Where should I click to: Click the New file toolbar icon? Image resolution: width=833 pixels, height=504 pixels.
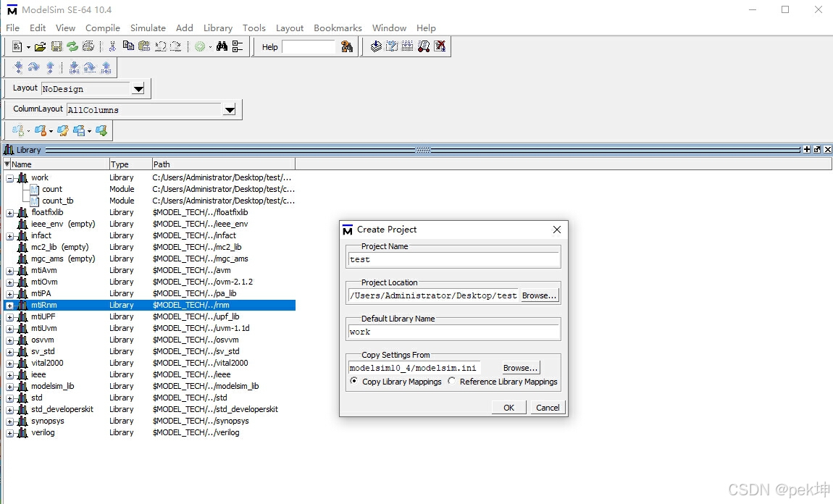click(17, 47)
